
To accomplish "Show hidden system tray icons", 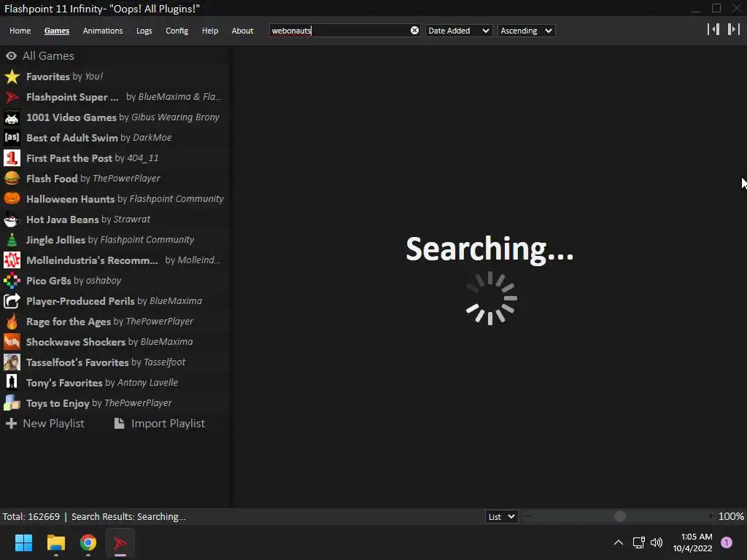I will [x=619, y=542].
